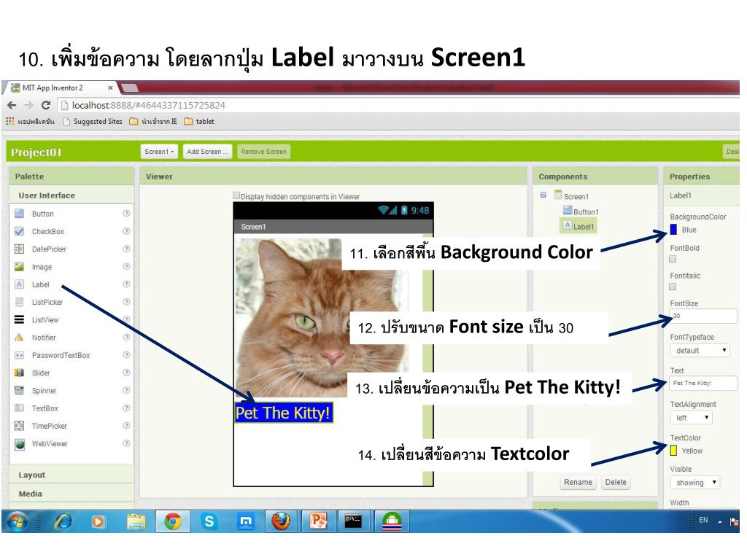The width and height of the screenshot is (747, 560).
Task: Pick the CheckBox palette icon
Action: (19, 231)
